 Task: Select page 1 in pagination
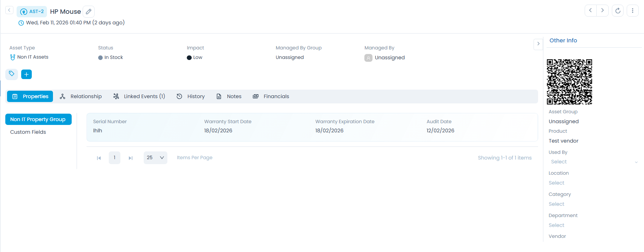114,158
